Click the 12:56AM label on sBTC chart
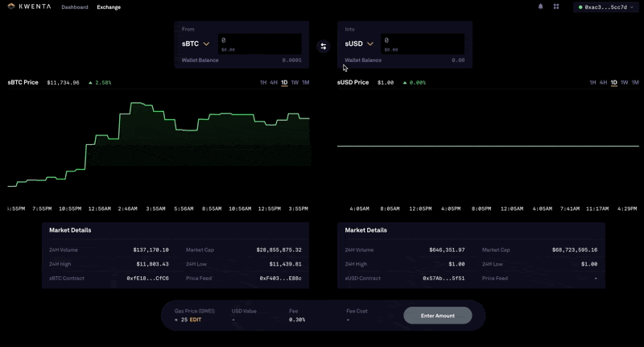This screenshot has width=644, height=347. [99, 209]
